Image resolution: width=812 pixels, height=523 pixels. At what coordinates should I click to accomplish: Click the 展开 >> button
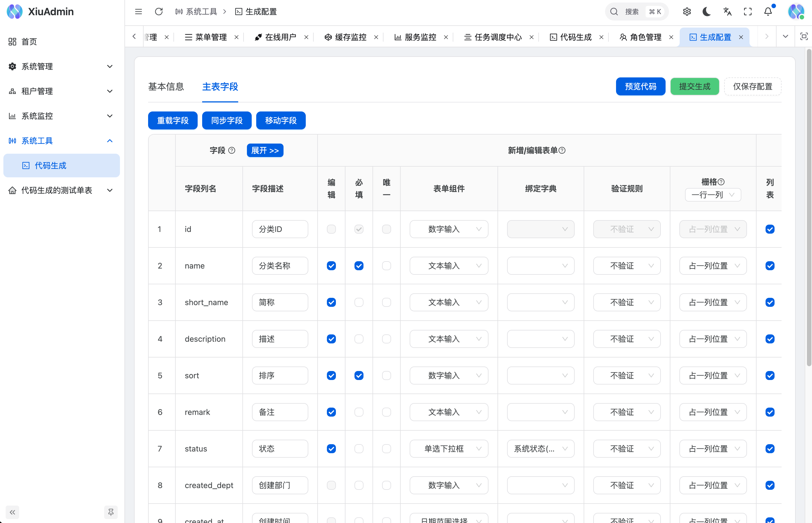tap(265, 150)
